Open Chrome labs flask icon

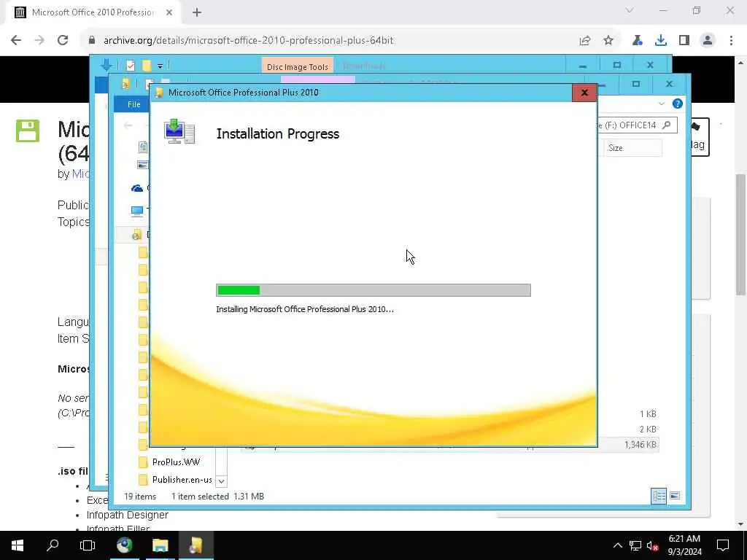point(638,41)
